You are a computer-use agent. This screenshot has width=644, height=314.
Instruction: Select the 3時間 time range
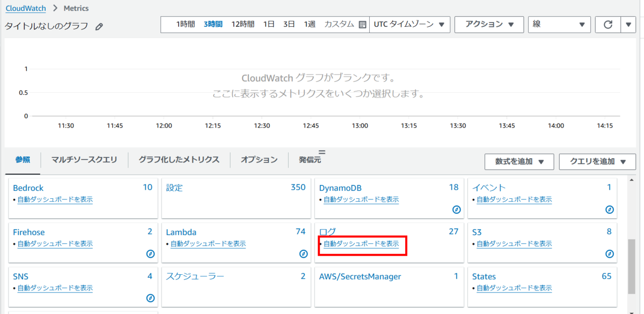tap(213, 24)
